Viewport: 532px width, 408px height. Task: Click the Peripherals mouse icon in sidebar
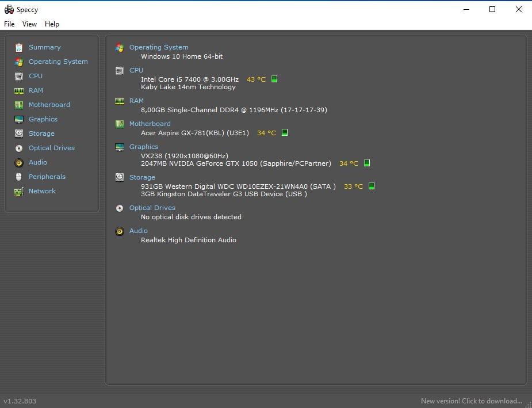click(19, 177)
